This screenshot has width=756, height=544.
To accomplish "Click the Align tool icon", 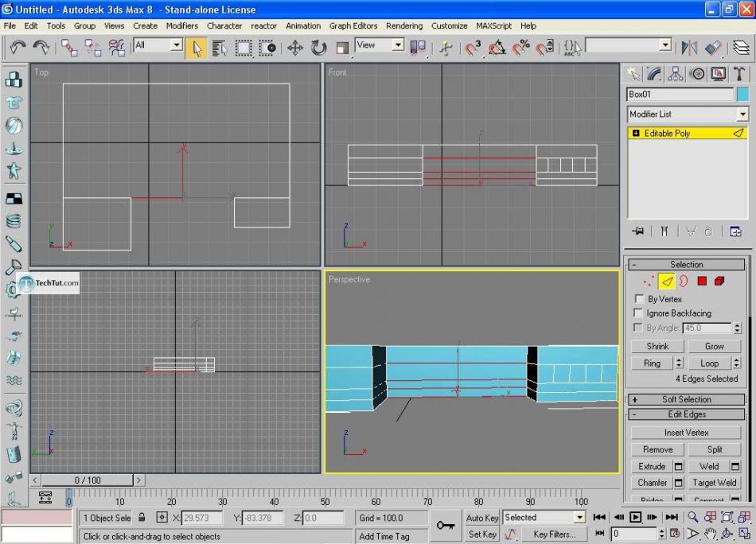I will tap(713, 48).
